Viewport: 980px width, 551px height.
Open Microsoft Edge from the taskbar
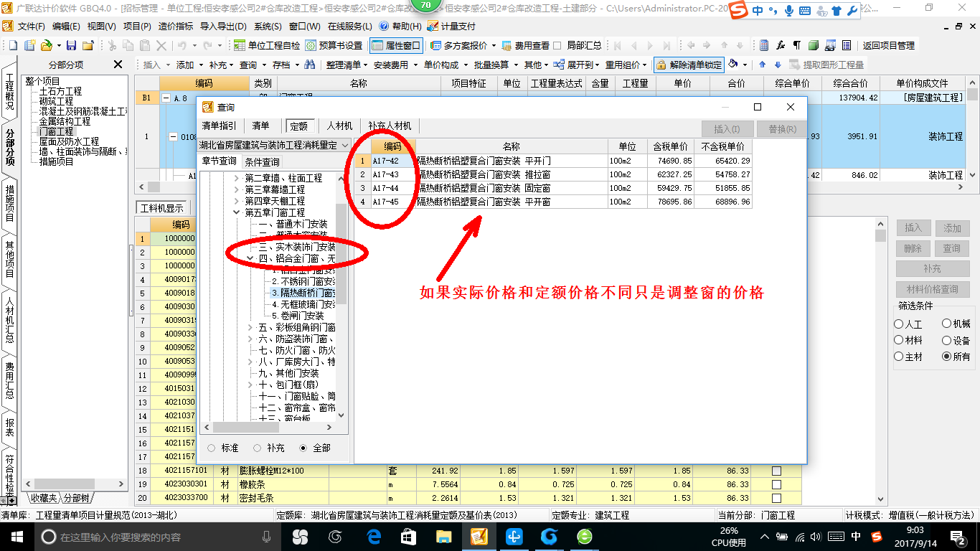[x=374, y=537]
